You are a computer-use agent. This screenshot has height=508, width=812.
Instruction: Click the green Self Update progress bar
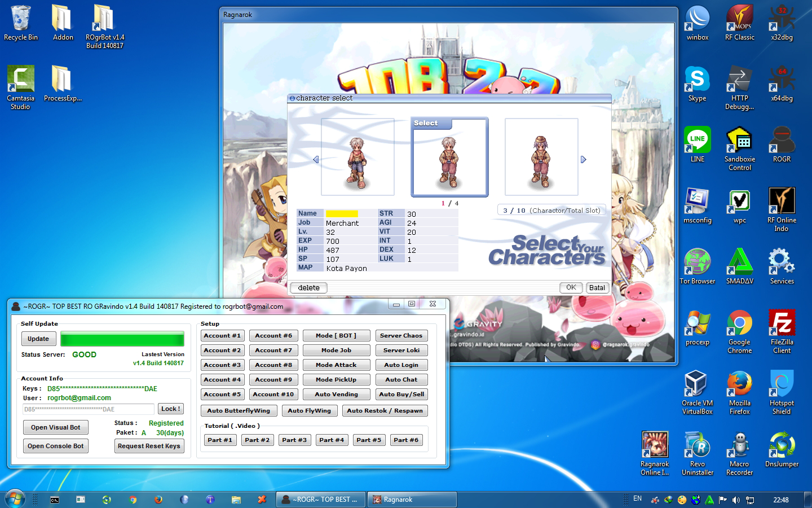tap(122, 339)
